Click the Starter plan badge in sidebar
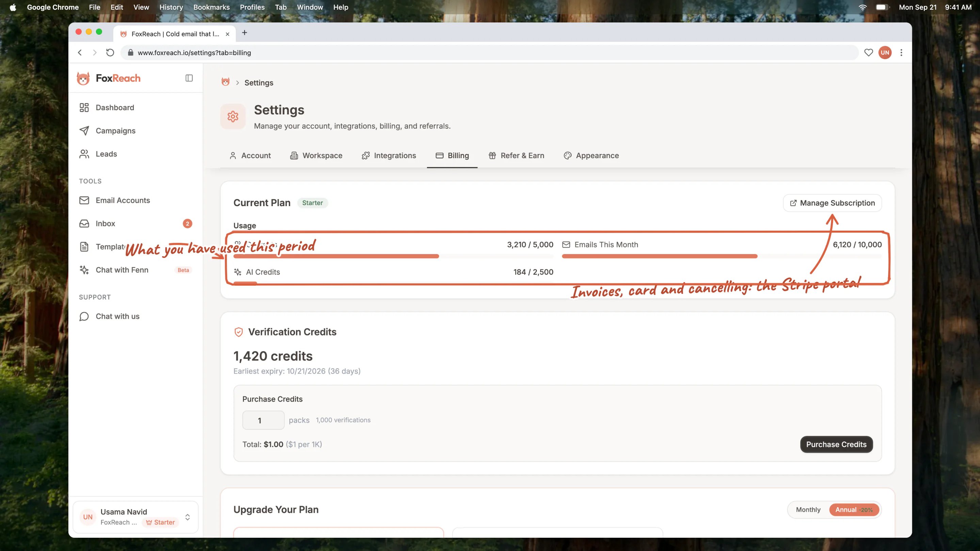 161,522
